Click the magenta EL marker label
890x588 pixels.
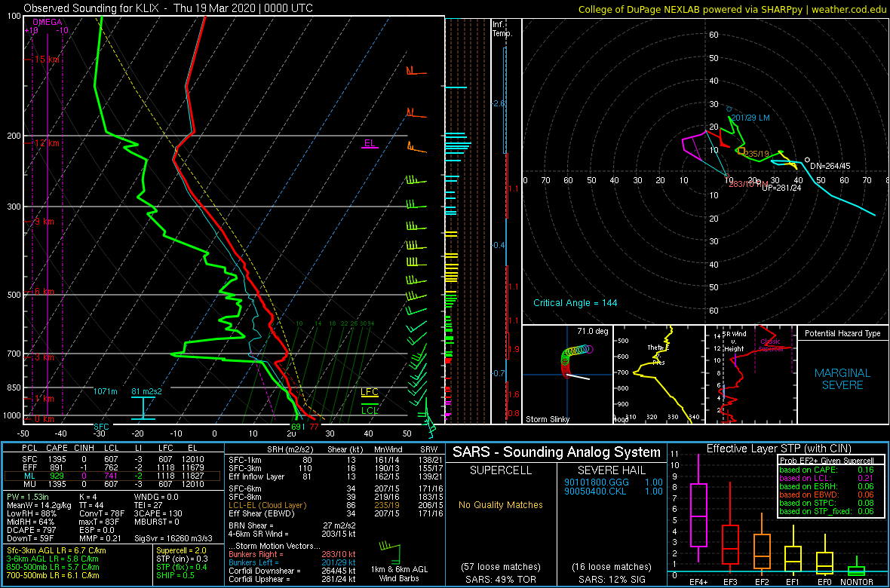[x=370, y=143]
